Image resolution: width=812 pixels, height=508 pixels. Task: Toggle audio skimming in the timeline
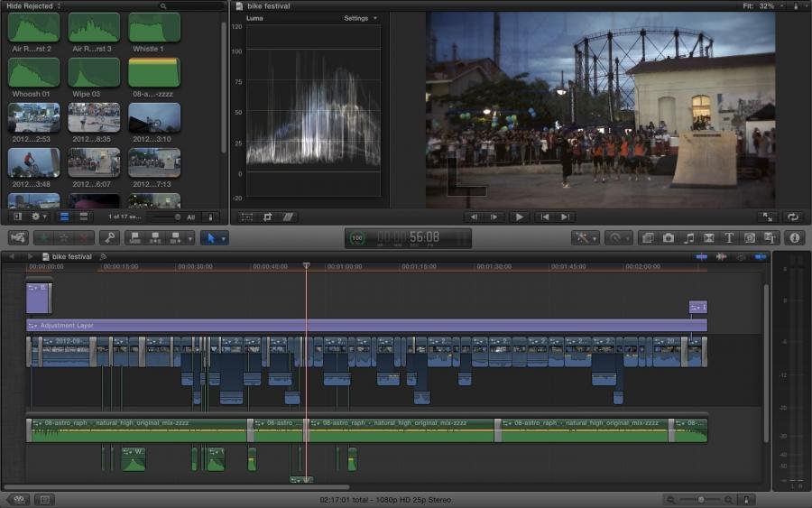pos(721,256)
